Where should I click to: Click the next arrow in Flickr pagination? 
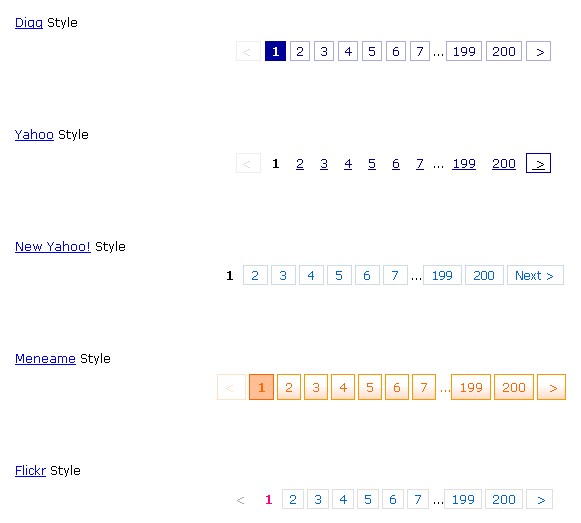tap(540, 499)
